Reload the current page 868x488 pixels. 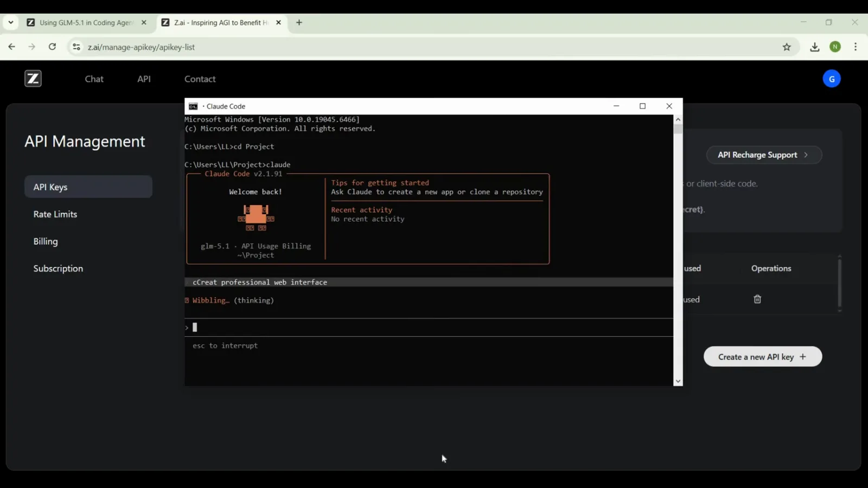click(52, 47)
